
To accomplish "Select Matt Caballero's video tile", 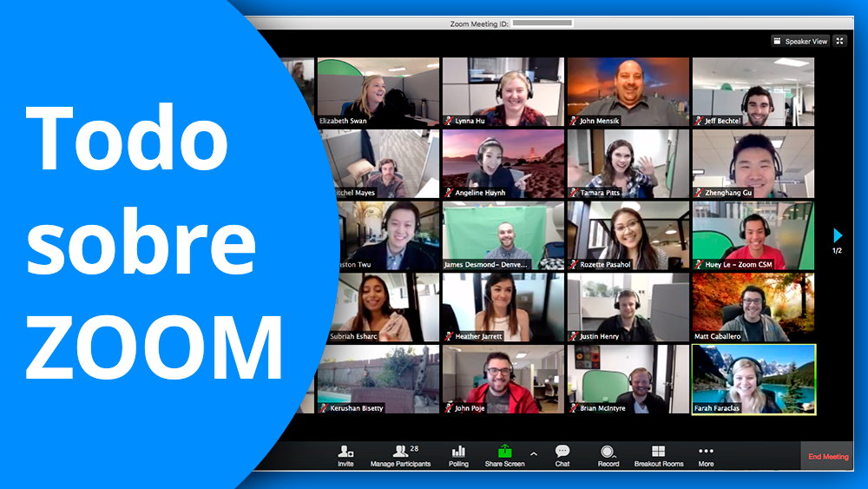I will (x=753, y=307).
